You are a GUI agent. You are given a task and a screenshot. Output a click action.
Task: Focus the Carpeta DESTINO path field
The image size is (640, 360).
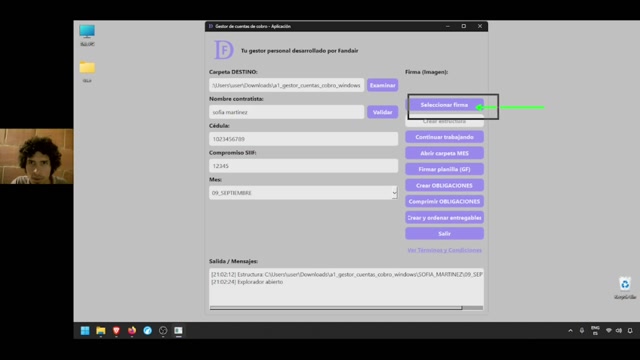[287, 85]
